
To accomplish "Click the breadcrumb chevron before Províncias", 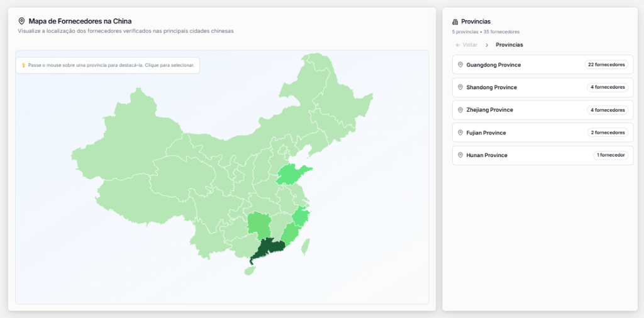I will pyautogui.click(x=487, y=45).
